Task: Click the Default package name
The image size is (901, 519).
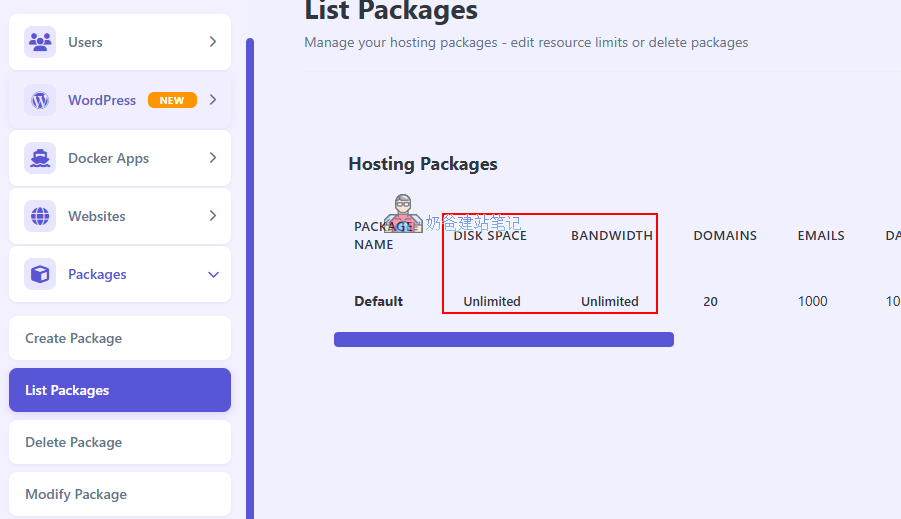Action: pos(379,301)
